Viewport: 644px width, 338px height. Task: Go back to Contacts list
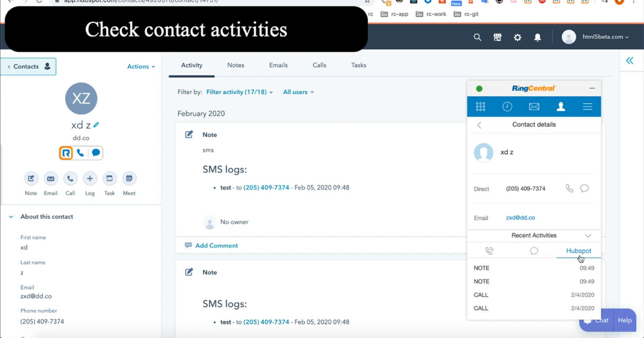coord(26,67)
